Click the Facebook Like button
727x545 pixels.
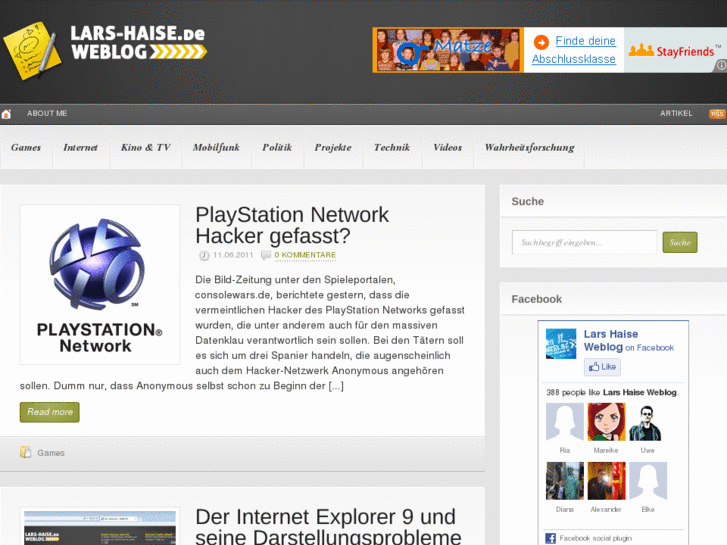[602, 367]
